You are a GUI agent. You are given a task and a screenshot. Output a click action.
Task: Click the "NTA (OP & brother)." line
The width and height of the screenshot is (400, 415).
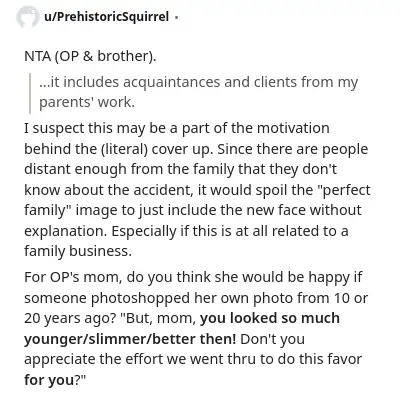coord(90,56)
